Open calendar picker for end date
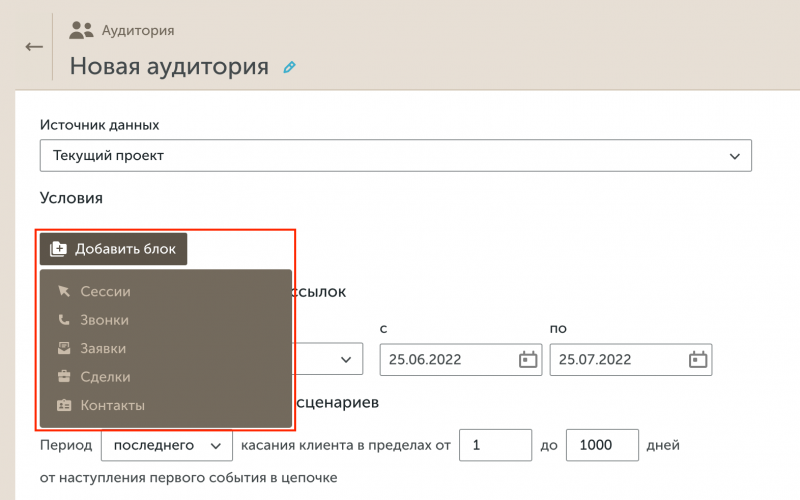Screen dimensions: 800x500 698,360
